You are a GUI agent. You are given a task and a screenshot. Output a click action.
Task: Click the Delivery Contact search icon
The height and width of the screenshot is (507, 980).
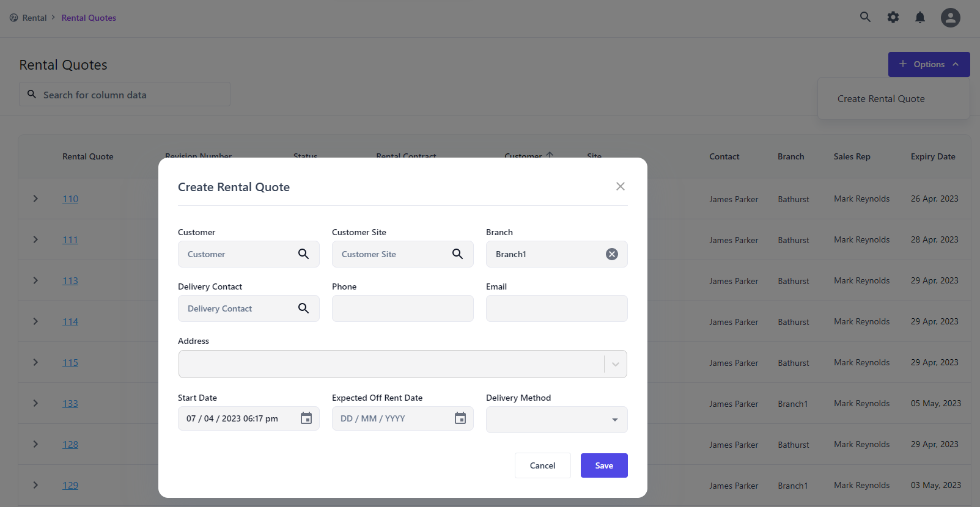click(303, 308)
